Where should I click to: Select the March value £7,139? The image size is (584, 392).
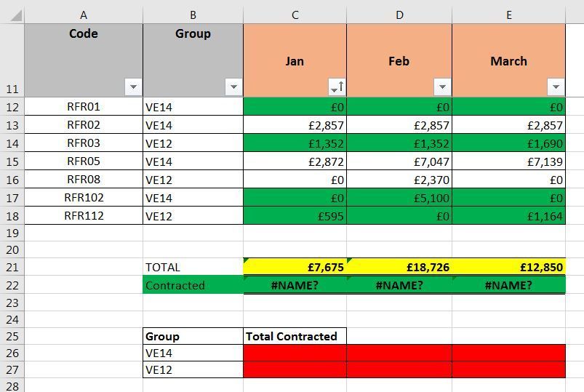508,161
